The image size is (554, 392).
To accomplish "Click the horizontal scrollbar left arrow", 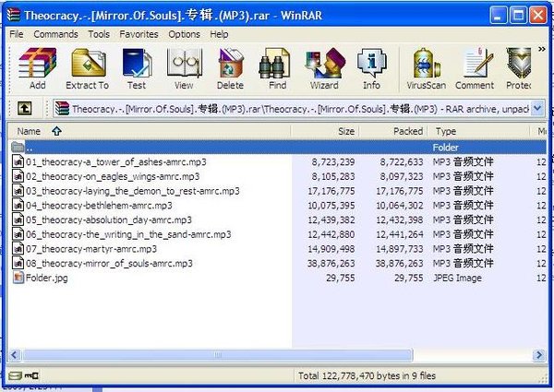I will (x=15, y=354).
